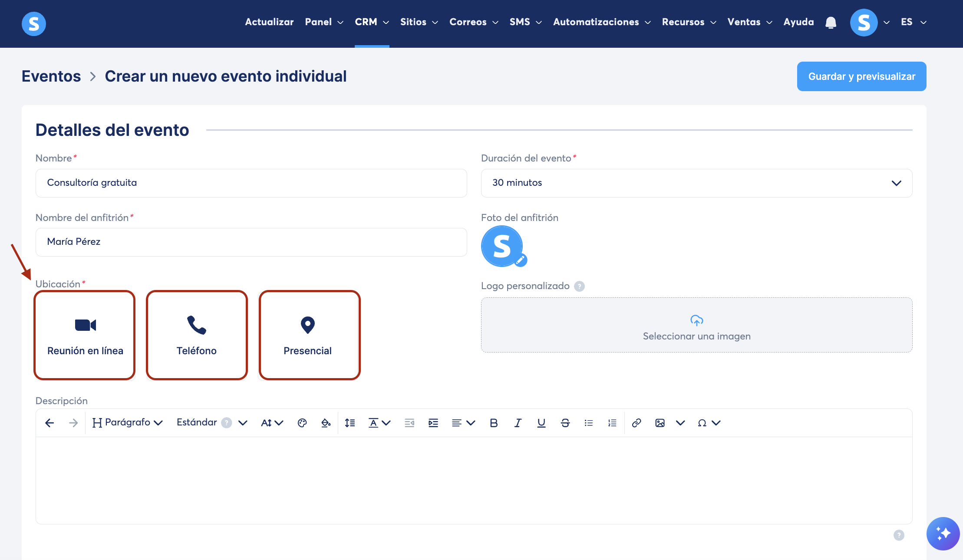This screenshot has height=560, width=963.
Task: Apply italic formatting in description editor
Action: point(518,423)
